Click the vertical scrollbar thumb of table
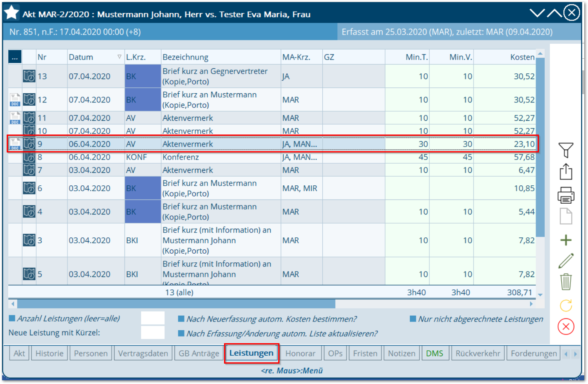588x384 pixels. tap(540, 147)
